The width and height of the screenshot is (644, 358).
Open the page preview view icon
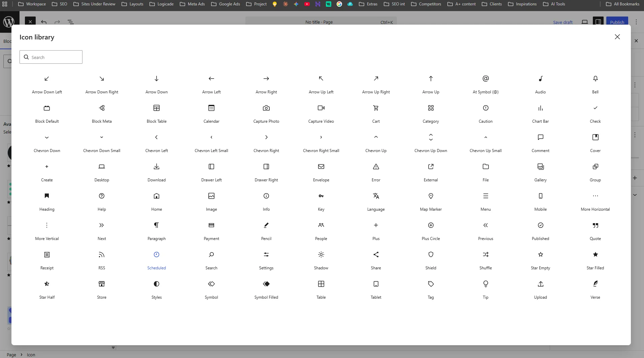click(585, 22)
